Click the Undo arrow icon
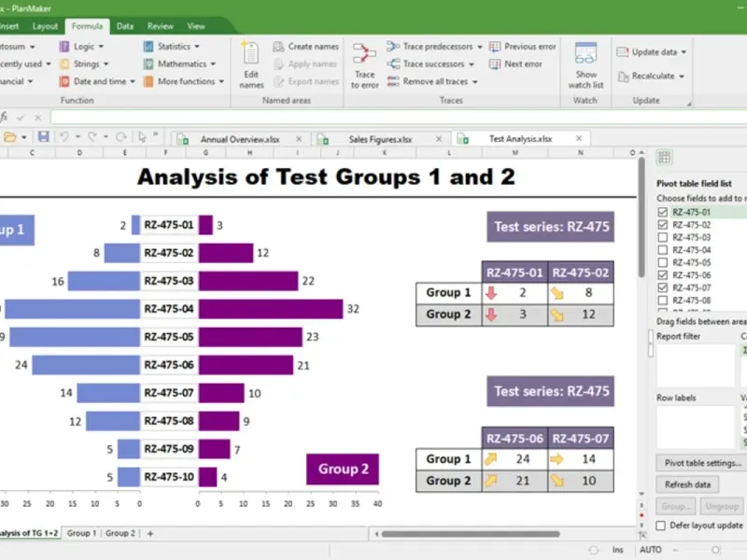 pos(63,137)
